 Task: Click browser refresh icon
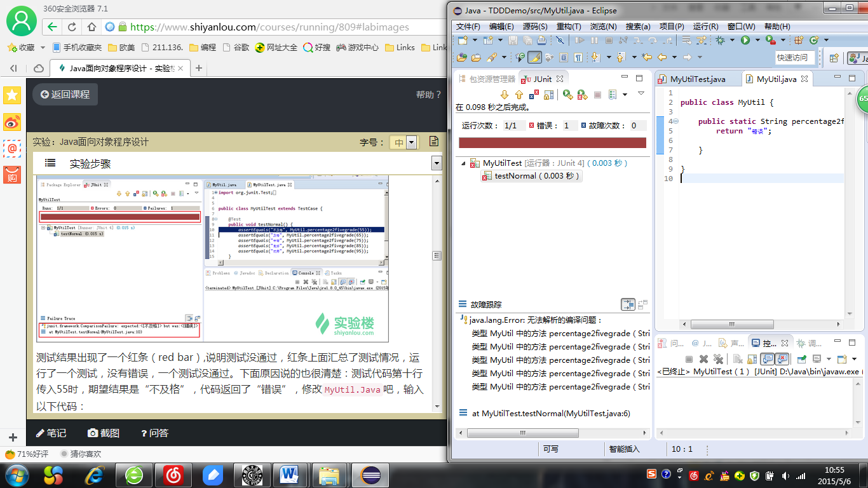pyautogui.click(x=72, y=27)
